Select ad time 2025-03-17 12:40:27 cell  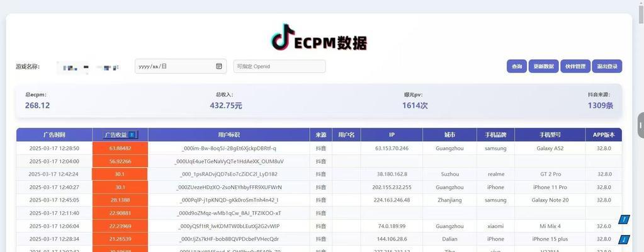pos(54,187)
